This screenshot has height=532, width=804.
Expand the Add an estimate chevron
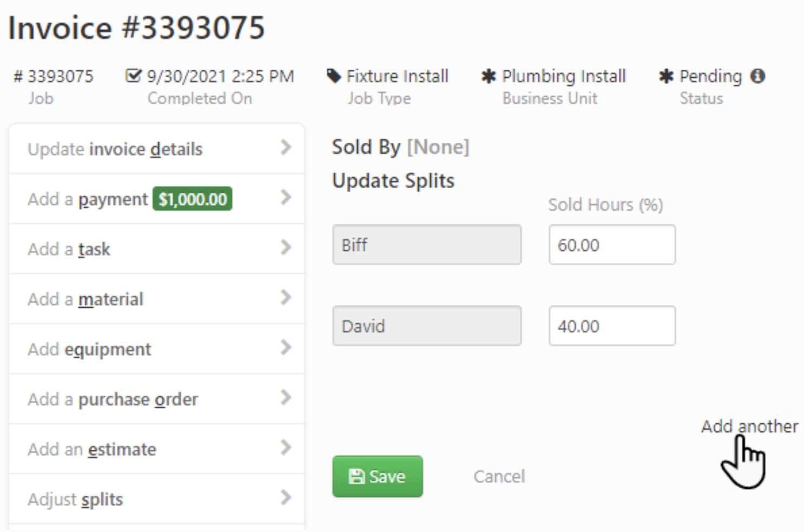[x=287, y=449]
